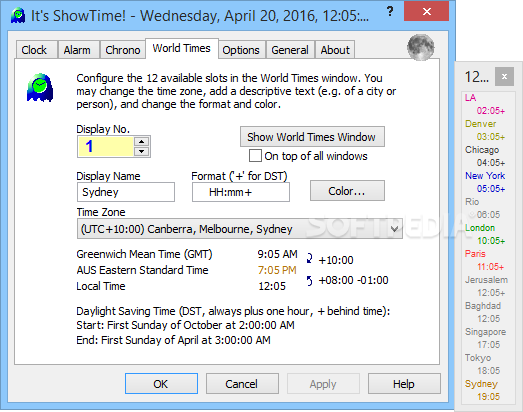This screenshot has height=412, width=523.
Task: Click the Format field showing HH:mm+
Action: click(x=240, y=192)
